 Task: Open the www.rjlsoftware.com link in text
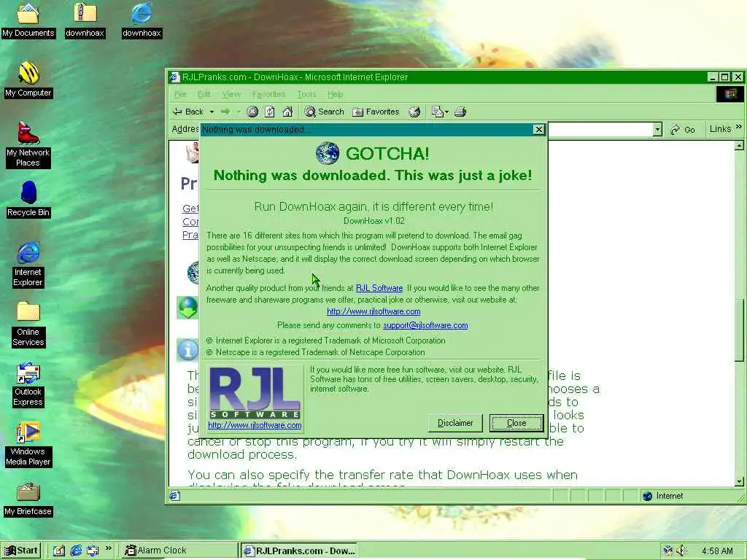373,311
